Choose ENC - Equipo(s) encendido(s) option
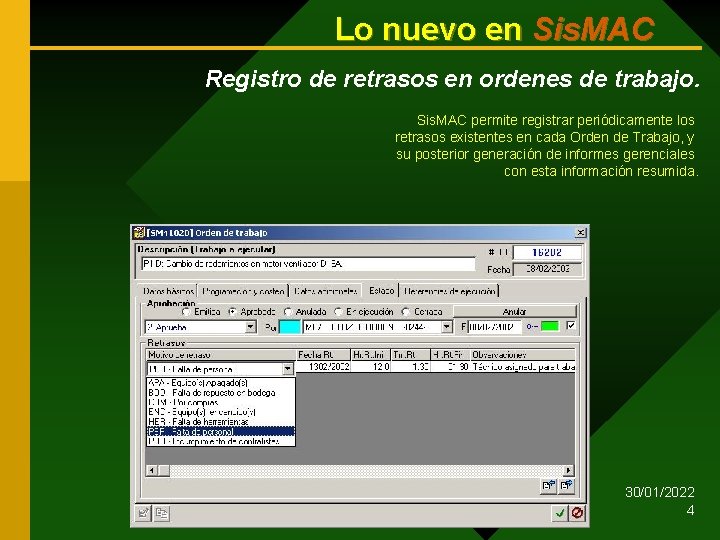Screen dimensions: 720x540 (221, 412)
